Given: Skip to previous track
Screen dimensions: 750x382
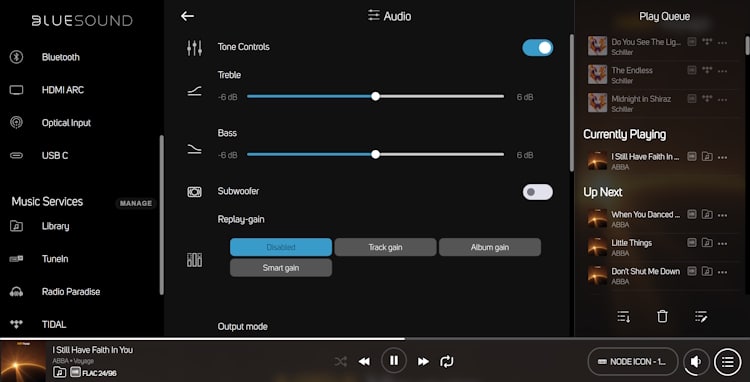Looking at the screenshot, I should click(x=364, y=361).
